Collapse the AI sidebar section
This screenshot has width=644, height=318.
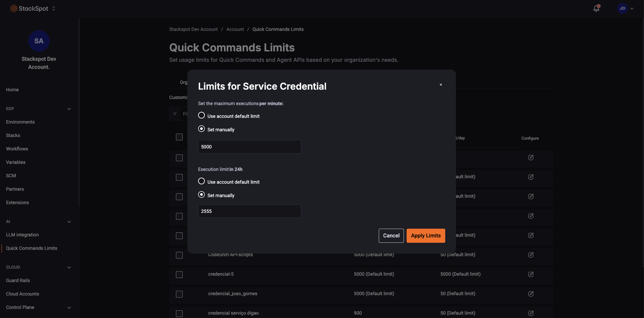69,222
